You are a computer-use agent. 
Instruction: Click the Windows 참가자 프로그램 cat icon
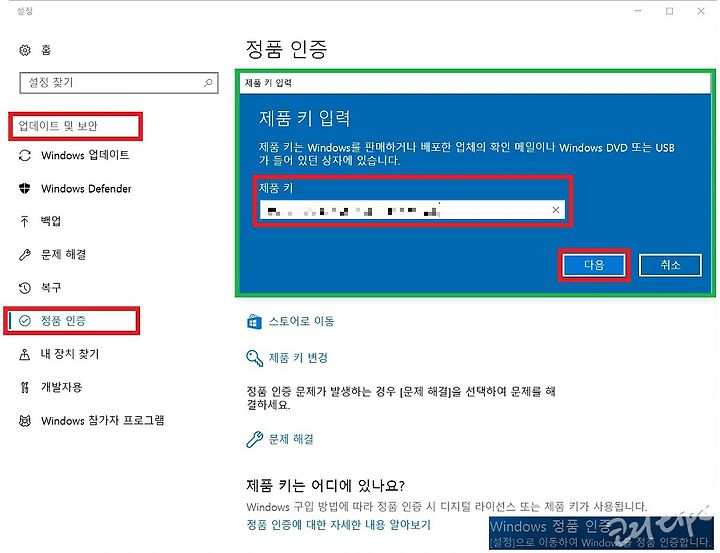25,421
